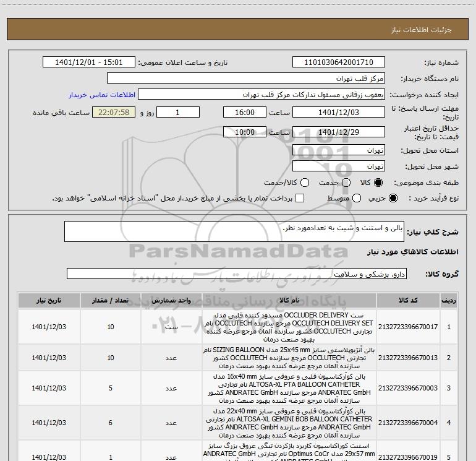This screenshot has height=461, width=476.
Task: Click the ردیف column header
Action: tap(449, 301)
